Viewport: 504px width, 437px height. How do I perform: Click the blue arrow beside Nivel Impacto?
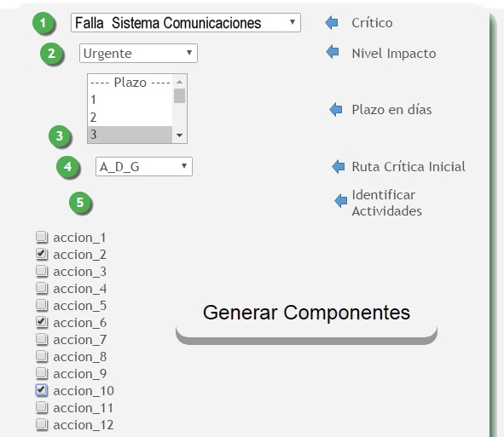pyautogui.click(x=333, y=52)
